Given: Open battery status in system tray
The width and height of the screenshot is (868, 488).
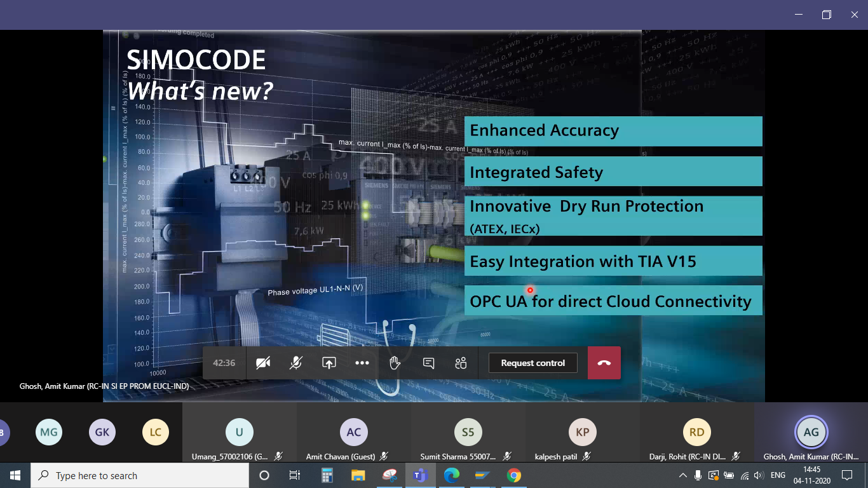Looking at the screenshot, I should [729, 475].
